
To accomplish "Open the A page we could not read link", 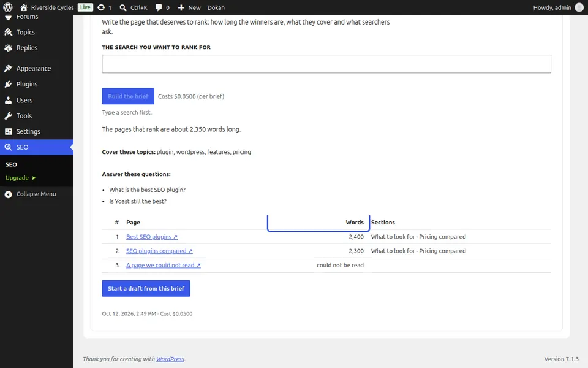I will coord(164,265).
